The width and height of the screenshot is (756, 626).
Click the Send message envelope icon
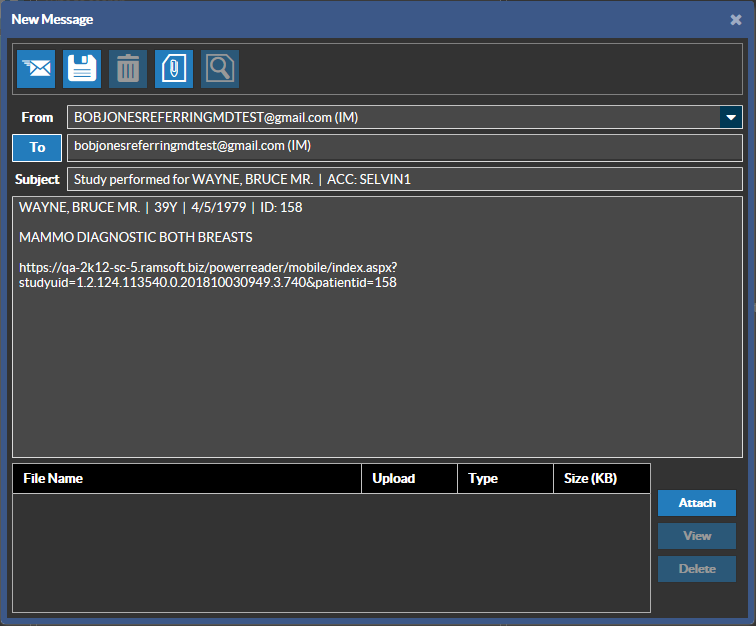36,68
